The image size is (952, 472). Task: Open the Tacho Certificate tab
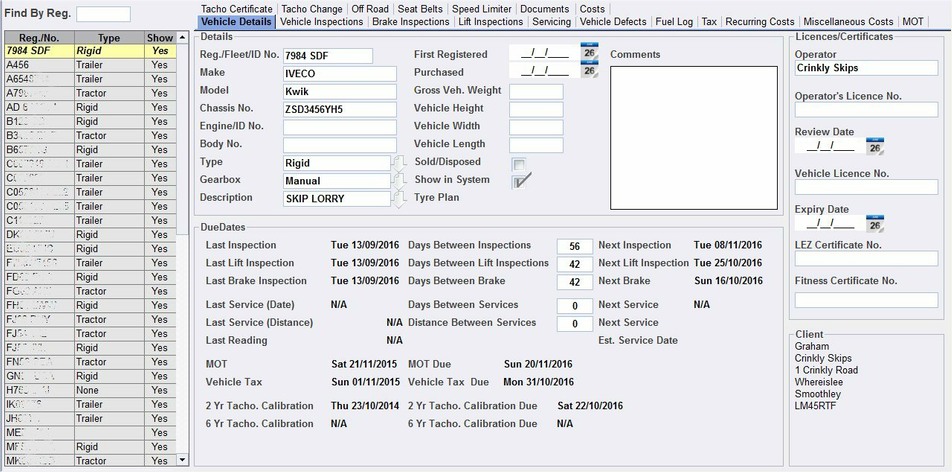pos(237,9)
